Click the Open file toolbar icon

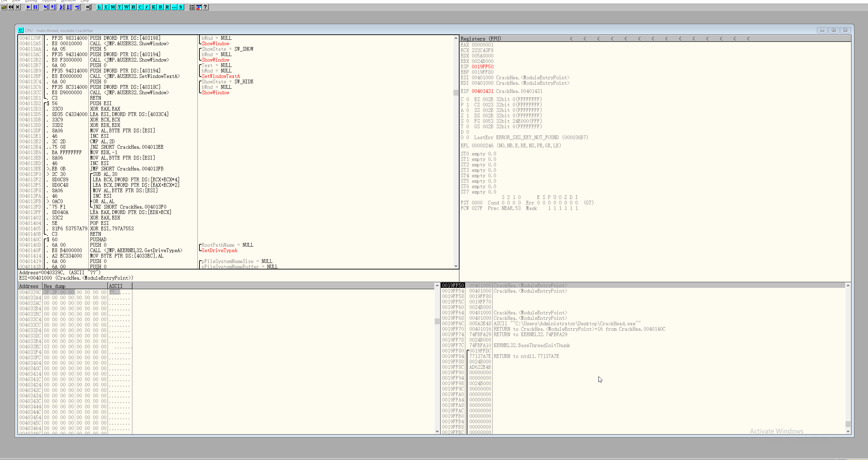pyautogui.click(x=4, y=7)
